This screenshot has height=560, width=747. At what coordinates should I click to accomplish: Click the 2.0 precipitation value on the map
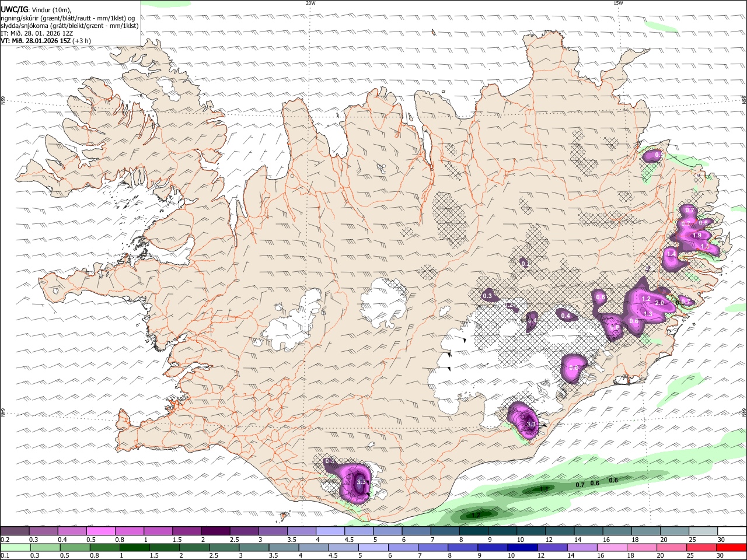[x=660, y=303]
